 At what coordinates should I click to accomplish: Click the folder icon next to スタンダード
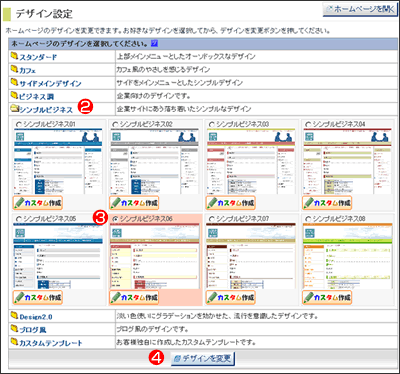(x=14, y=56)
